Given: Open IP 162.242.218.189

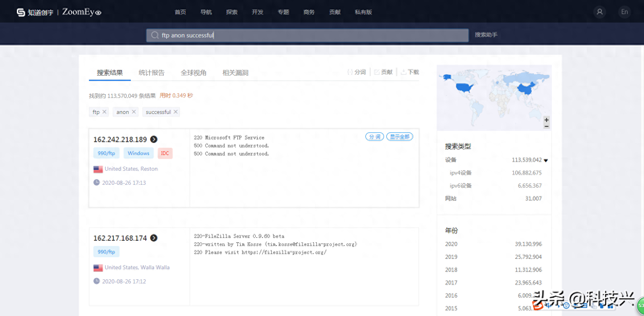Looking at the screenshot, I should coord(120,140).
